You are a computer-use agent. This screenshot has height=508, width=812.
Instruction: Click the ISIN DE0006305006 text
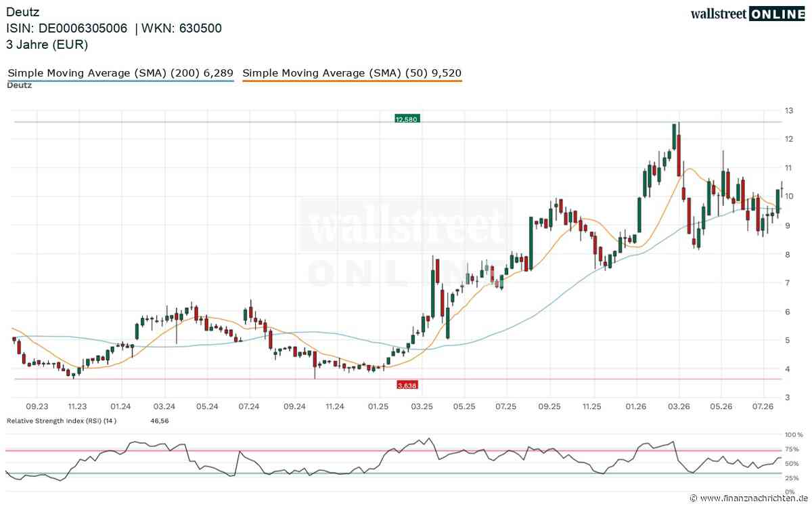[68, 28]
